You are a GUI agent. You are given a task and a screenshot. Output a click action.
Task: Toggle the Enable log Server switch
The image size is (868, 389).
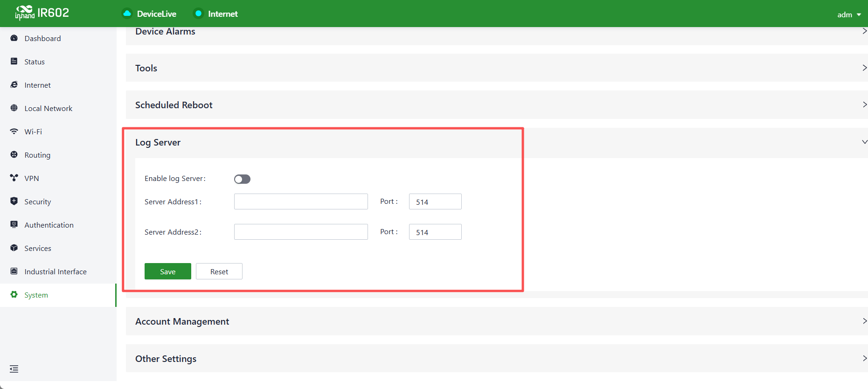pyautogui.click(x=242, y=179)
